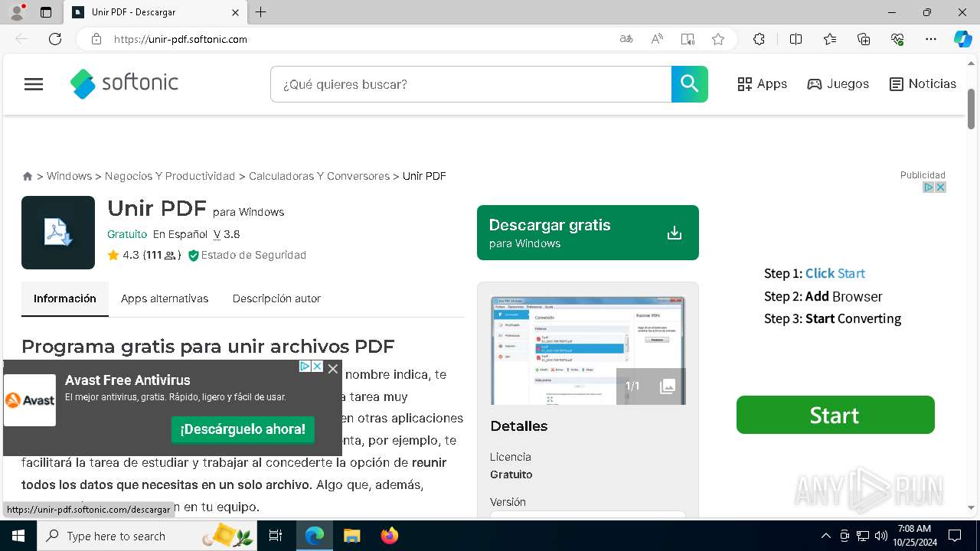This screenshot has height=551, width=980.
Task: Select the Unir PDF - Descargar browser tab
Action: [155, 12]
